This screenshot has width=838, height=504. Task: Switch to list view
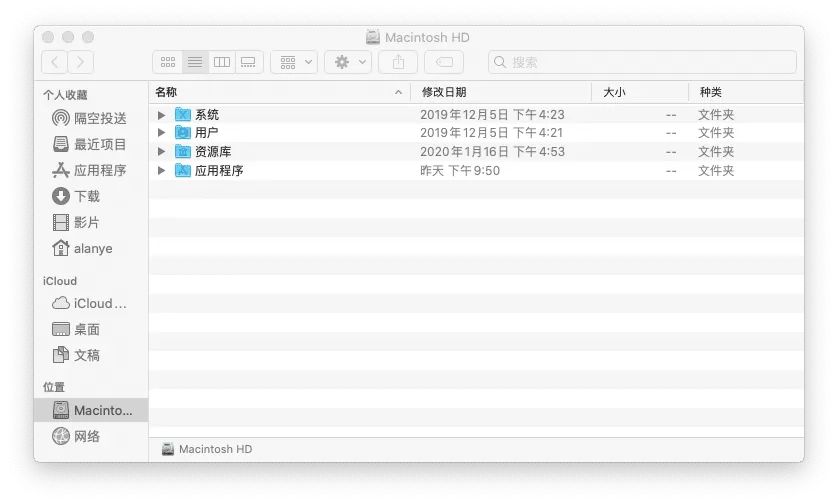(x=195, y=62)
